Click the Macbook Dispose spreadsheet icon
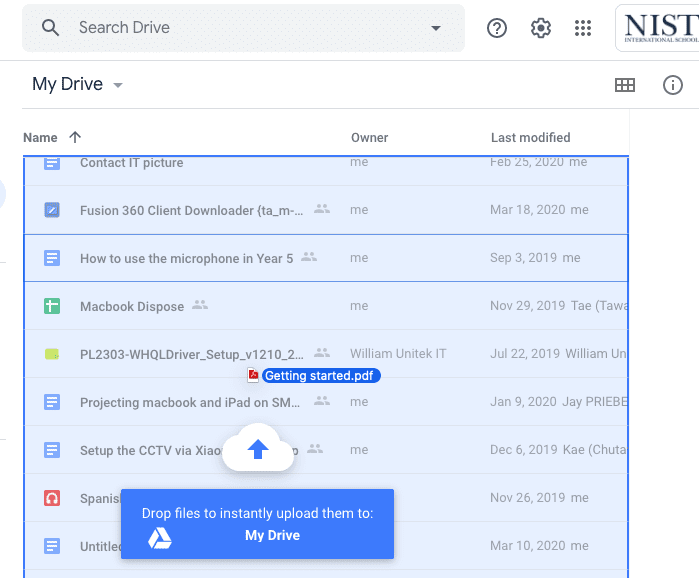The width and height of the screenshot is (699, 578). (x=52, y=306)
